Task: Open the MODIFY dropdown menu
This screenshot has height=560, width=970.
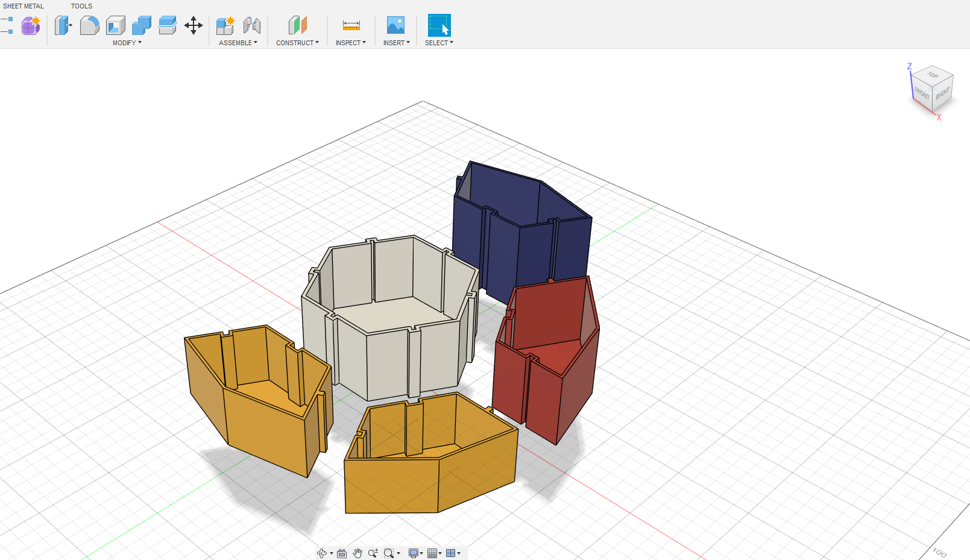Action: pyautogui.click(x=127, y=43)
